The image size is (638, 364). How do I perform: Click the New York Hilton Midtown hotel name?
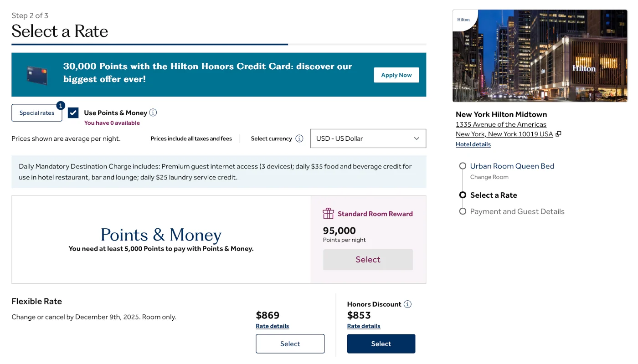501,114
